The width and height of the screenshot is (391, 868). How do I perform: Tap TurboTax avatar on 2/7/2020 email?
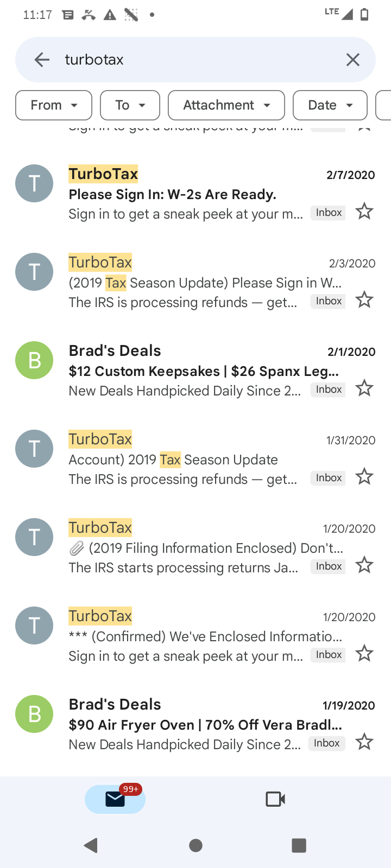[x=34, y=183]
